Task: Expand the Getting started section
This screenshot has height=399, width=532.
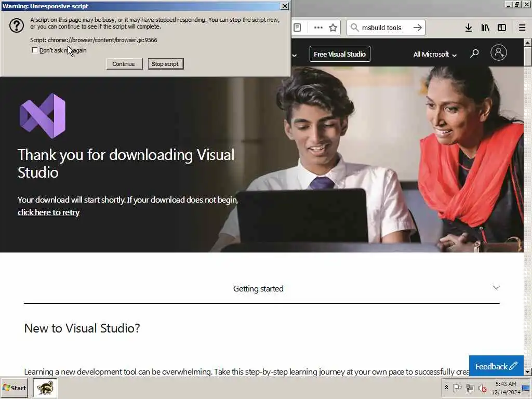Action: pyautogui.click(x=262, y=288)
